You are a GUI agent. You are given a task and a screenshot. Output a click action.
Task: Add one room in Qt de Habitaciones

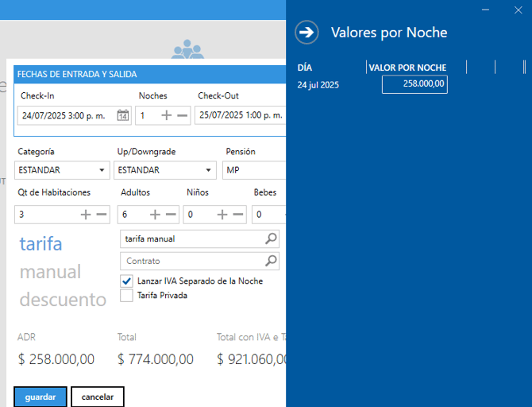86,215
